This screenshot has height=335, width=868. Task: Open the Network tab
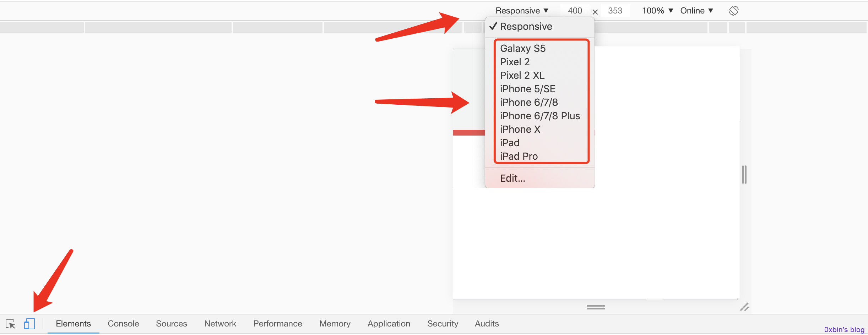pos(220,324)
